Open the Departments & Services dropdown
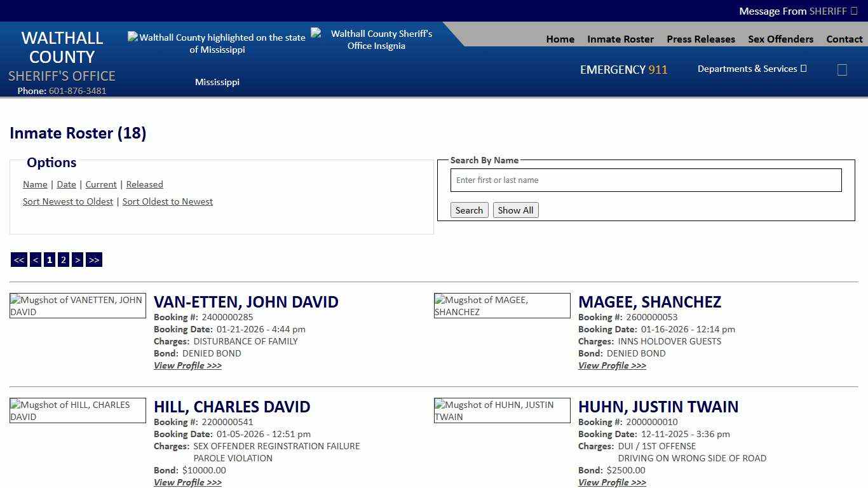Screen dimensions: 868x488 751,69
